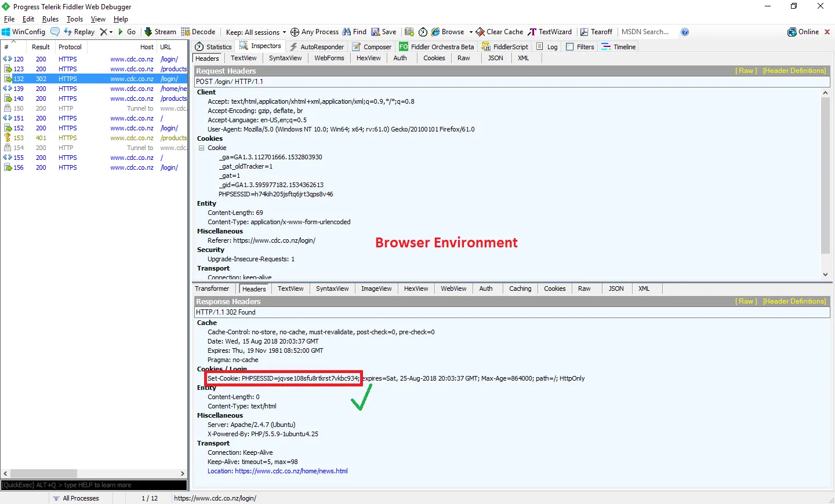835x504 pixels.
Task: Open the Help menu
Action: tap(121, 19)
